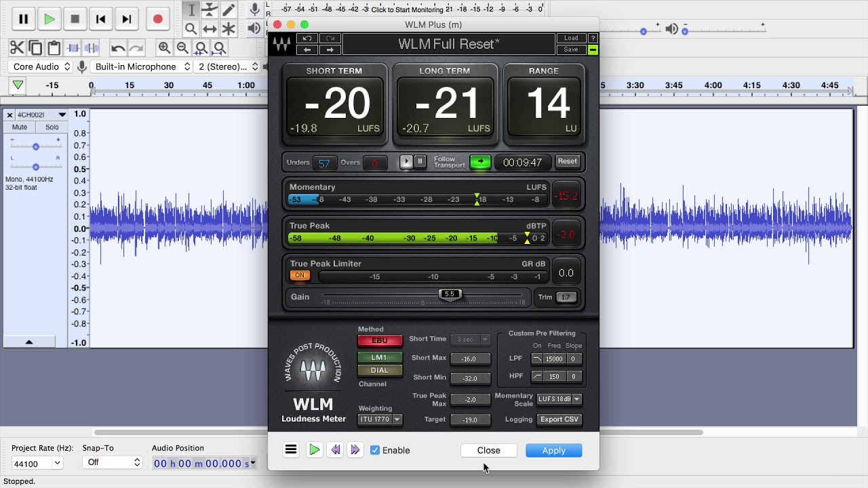Click the skip backward purple arrows

tap(335, 450)
